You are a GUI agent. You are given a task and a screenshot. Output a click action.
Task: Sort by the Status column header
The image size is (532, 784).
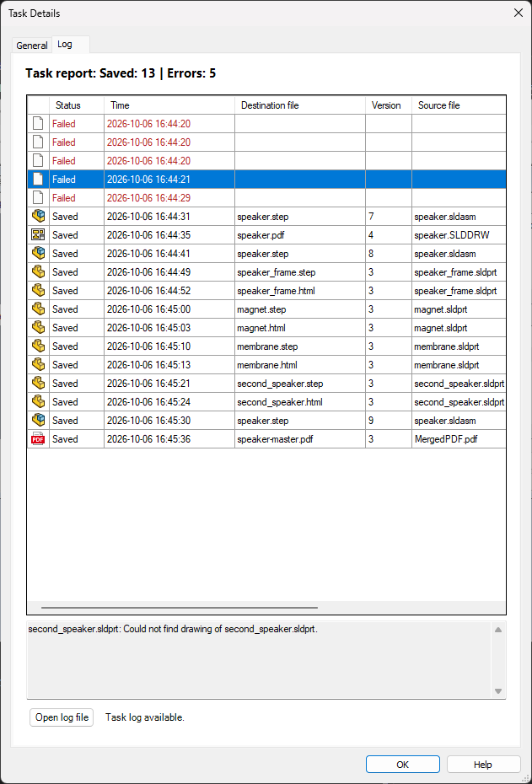tap(77, 105)
